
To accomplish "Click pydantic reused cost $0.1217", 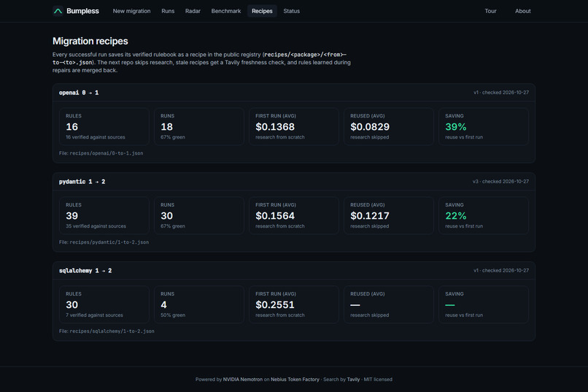I will coord(370,215).
